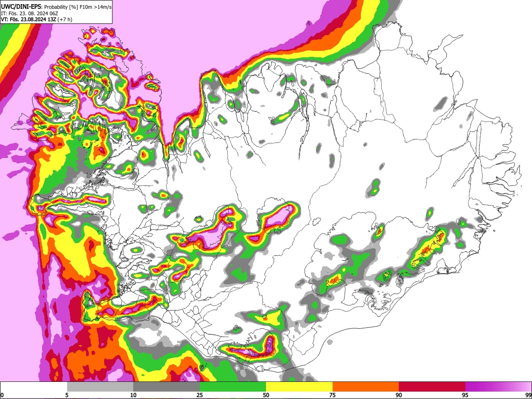Click the magenta 95-99 legend segment
Screen dimensions: 532x399
pyautogui.click(x=498, y=387)
